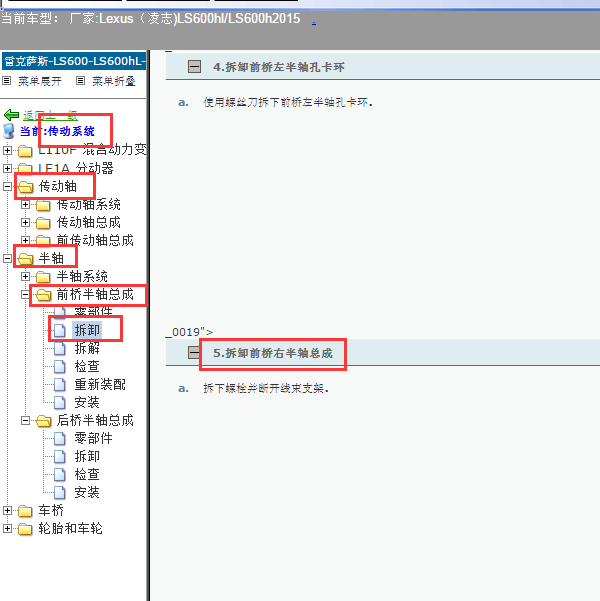Click the icon beside 菜单展开

coord(7,80)
